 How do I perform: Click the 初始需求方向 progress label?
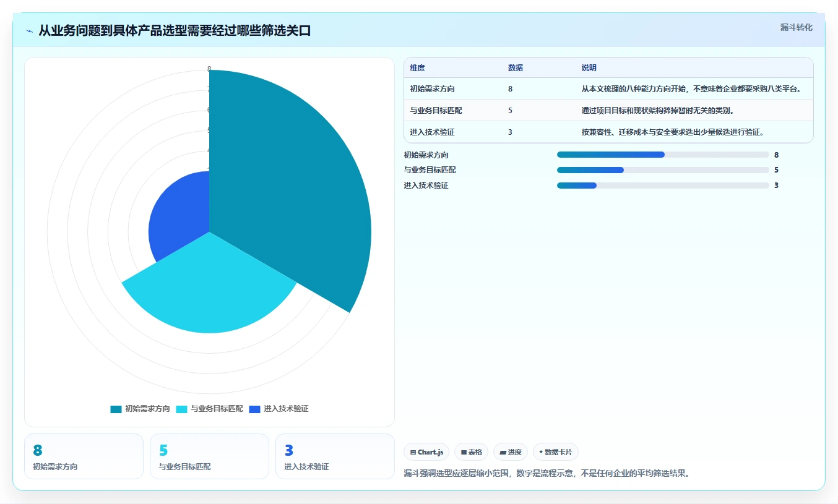(426, 155)
